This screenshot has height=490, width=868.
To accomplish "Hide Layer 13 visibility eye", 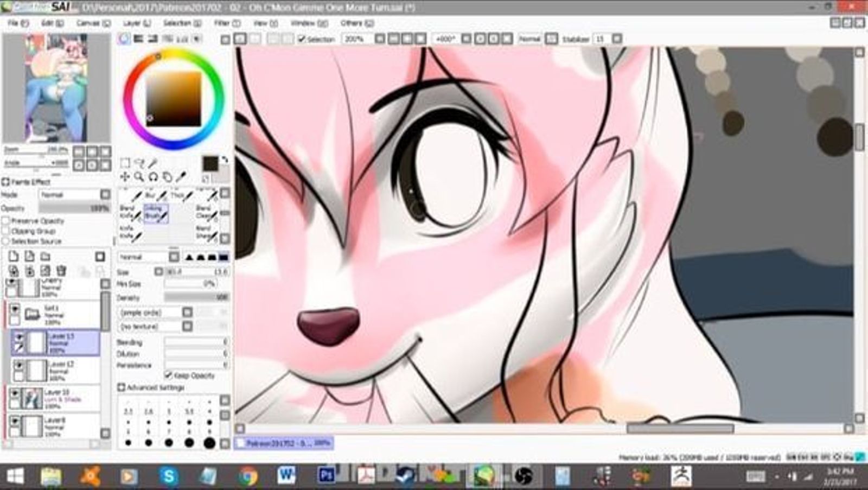I will pyautogui.click(x=19, y=338).
